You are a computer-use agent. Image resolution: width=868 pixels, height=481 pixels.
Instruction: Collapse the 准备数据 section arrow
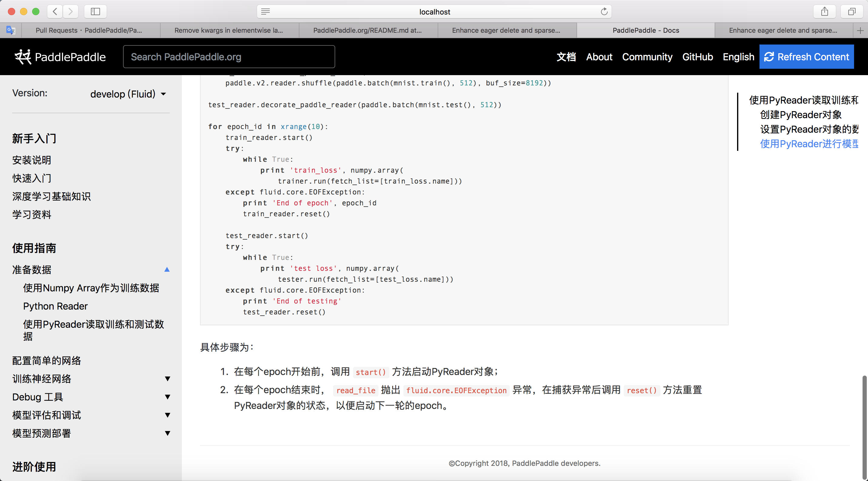click(x=167, y=270)
